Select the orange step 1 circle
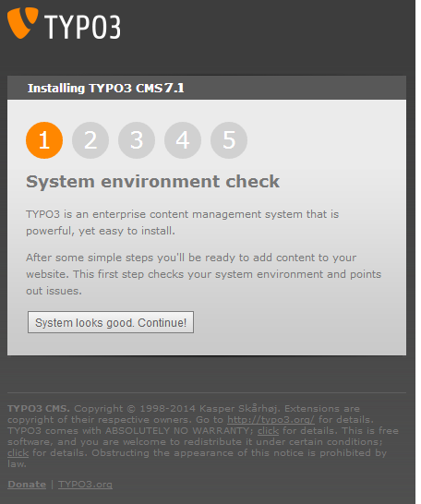 point(44,140)
